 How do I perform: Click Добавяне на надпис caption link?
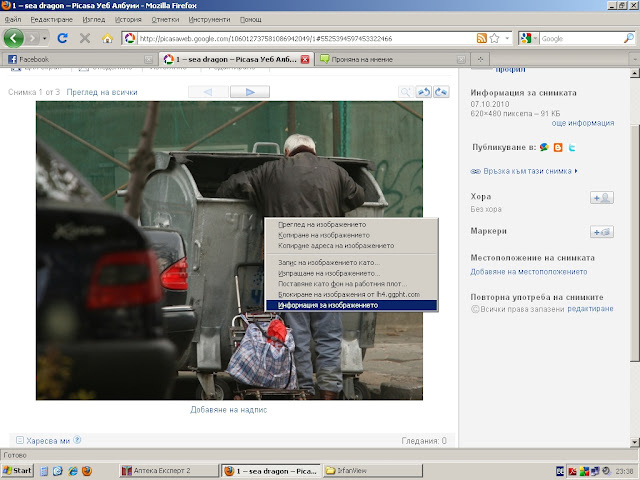[229, 410]
